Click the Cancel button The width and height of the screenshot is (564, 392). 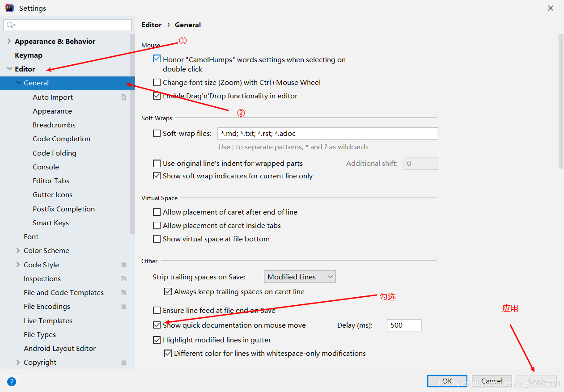coord(492,381)
